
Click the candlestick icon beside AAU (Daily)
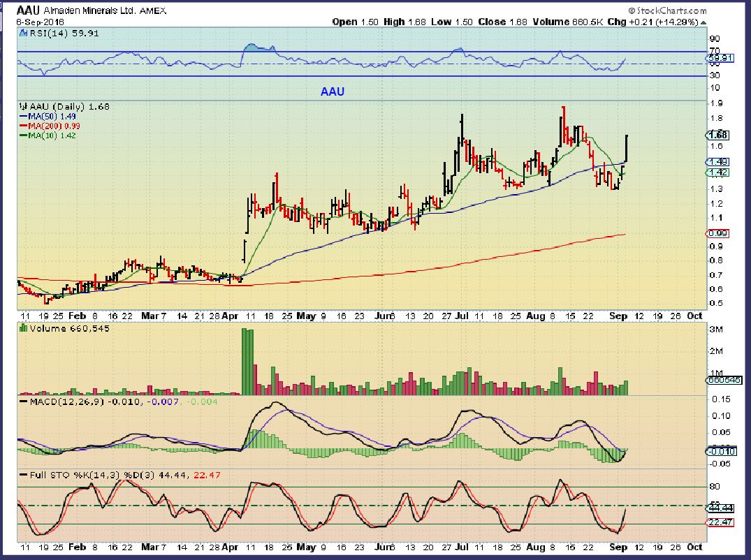pyautogui.click(x=23, y=106)
